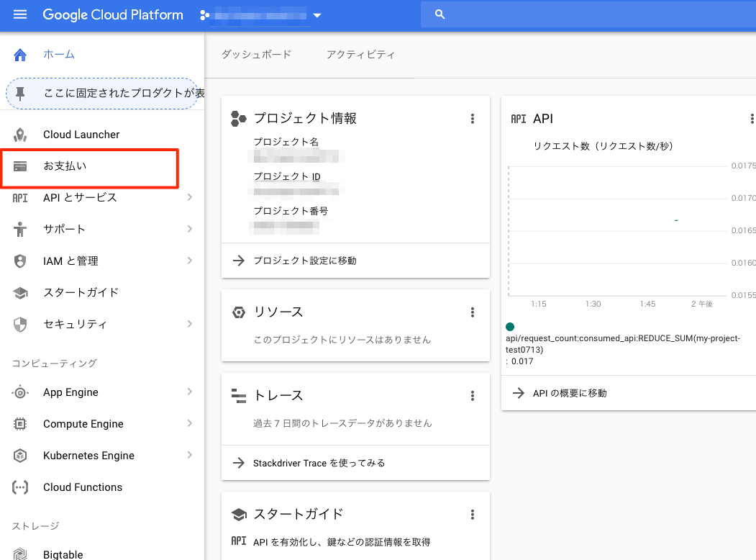Click the Kubernetes Engine hexagon icon
The width and height of the screenshot is (756, 560).
(x=19, y=456)
